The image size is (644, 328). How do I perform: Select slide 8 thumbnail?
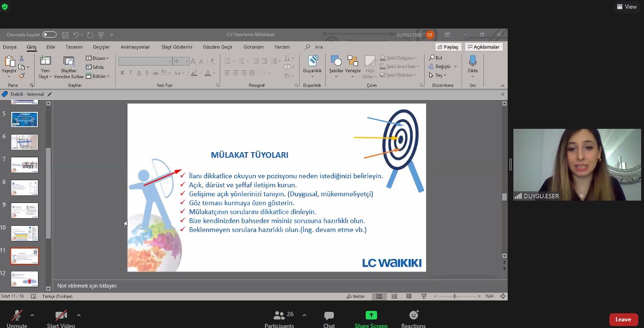[x=25, y=188]
